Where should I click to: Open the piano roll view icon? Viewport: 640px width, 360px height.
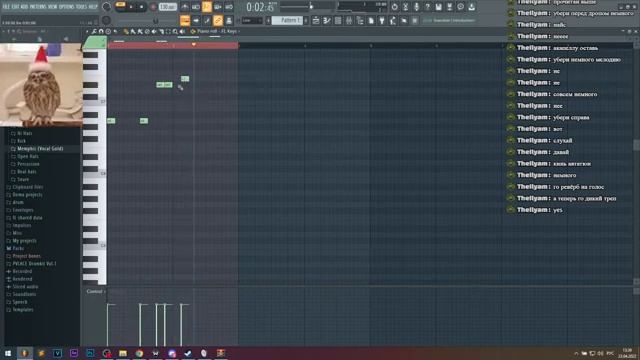click(x=327, y=20)
